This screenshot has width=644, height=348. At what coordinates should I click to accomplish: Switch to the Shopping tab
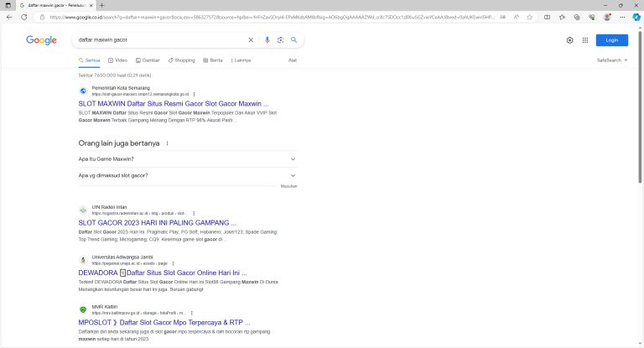coord(181,60)
